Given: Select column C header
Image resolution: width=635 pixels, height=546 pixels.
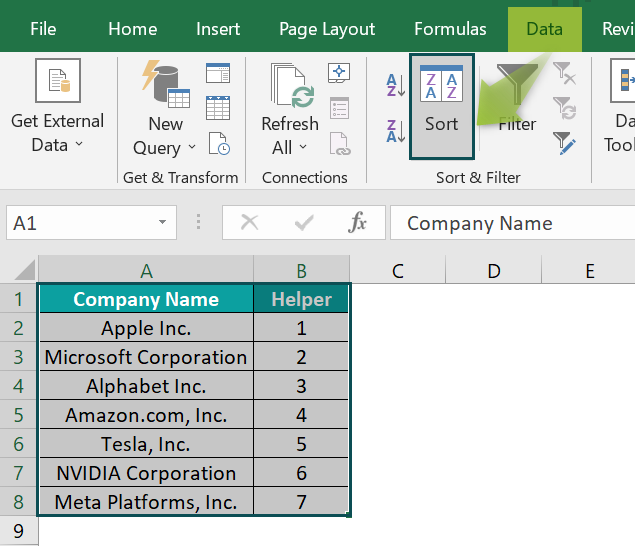Looking at the screenshot, I should click(397, 271).
